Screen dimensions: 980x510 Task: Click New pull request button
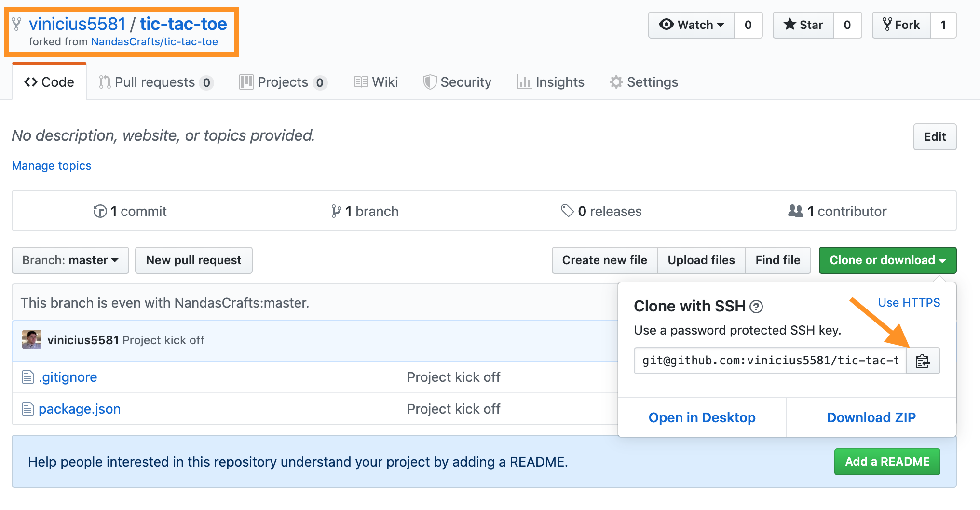(194, 260)
